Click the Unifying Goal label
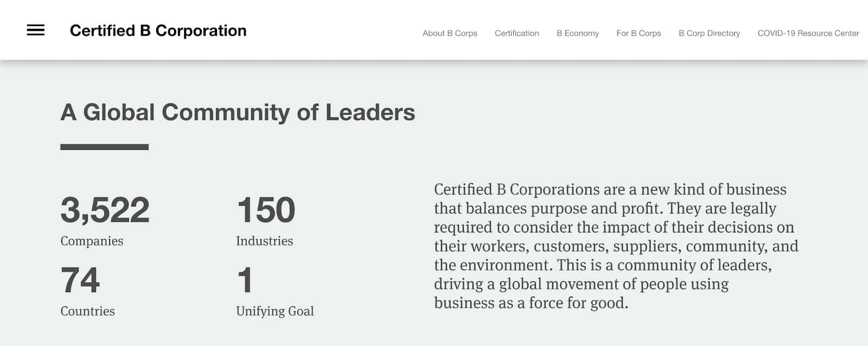This screenshot has height=346, width=868. coord(275,311)
